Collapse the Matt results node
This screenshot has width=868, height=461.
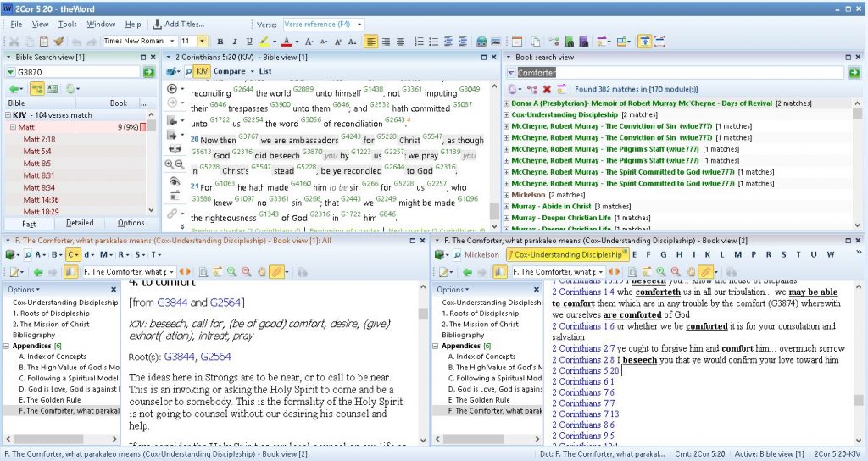tap(13, 127)
